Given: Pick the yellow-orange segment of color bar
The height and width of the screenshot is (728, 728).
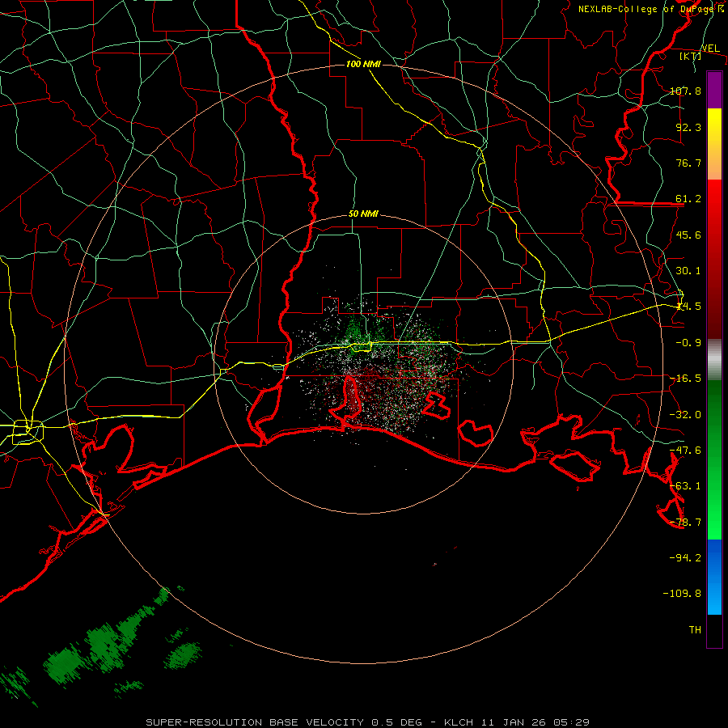Looking at the screenshot, I should click(714, 144).
